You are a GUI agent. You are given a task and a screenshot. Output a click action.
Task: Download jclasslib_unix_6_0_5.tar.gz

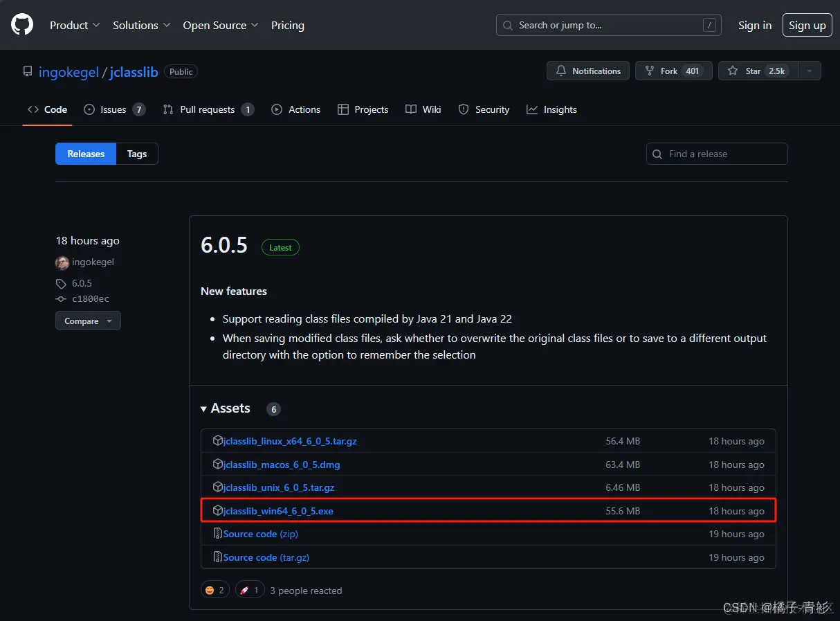click(x=279, y=487)
